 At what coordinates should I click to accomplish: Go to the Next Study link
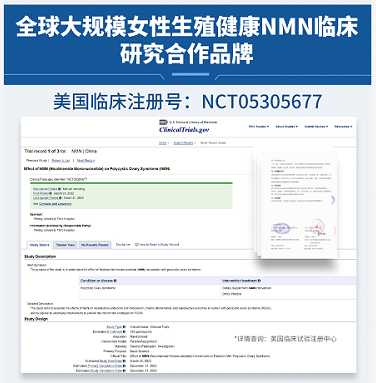(x=86, y=160)
